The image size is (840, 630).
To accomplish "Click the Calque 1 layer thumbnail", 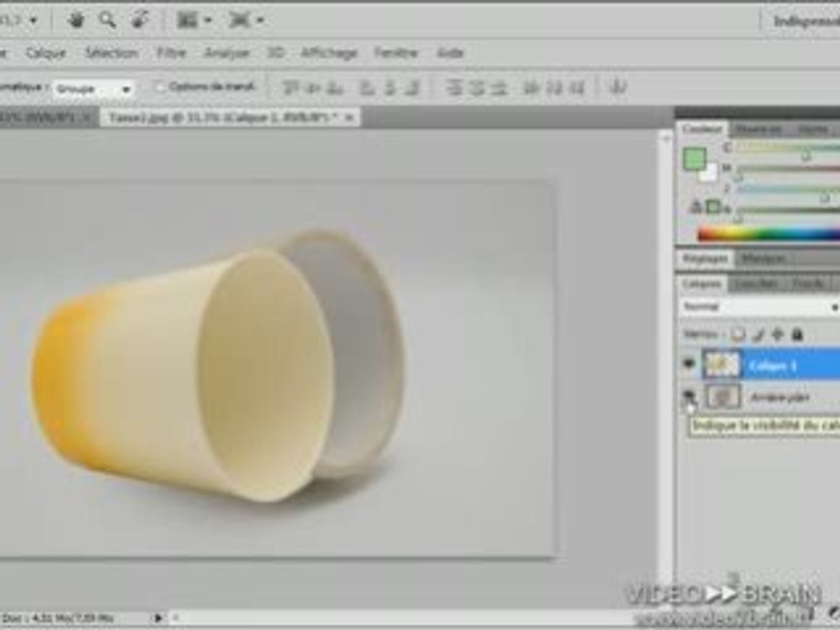I will [722, 364].
